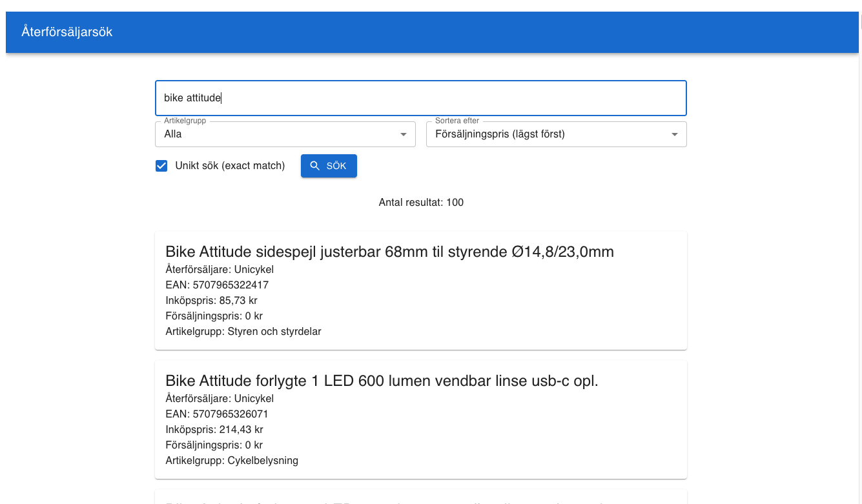The height and width of the screenshot is (504, 862).
Task: Click the 'Antal resultat: 100' text
Action: (421, 202)
